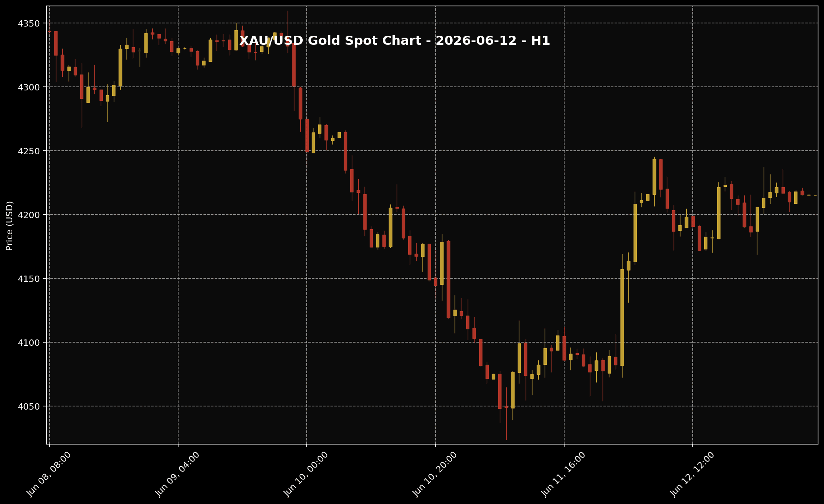Click the Jun 11, 16:00 time label
The width and height of the screenshot is (824, 504).
(563, 474)
